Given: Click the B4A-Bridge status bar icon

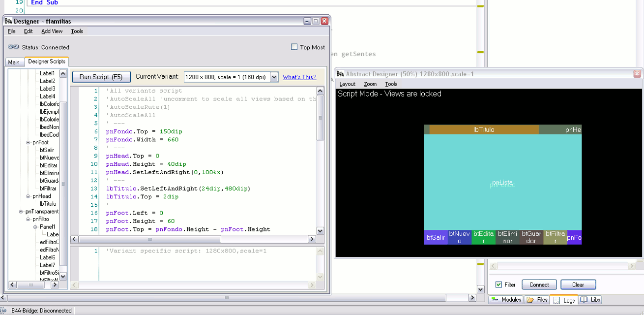Looking at the screenshot, I should pyautogui.click(x=4, y=311).
